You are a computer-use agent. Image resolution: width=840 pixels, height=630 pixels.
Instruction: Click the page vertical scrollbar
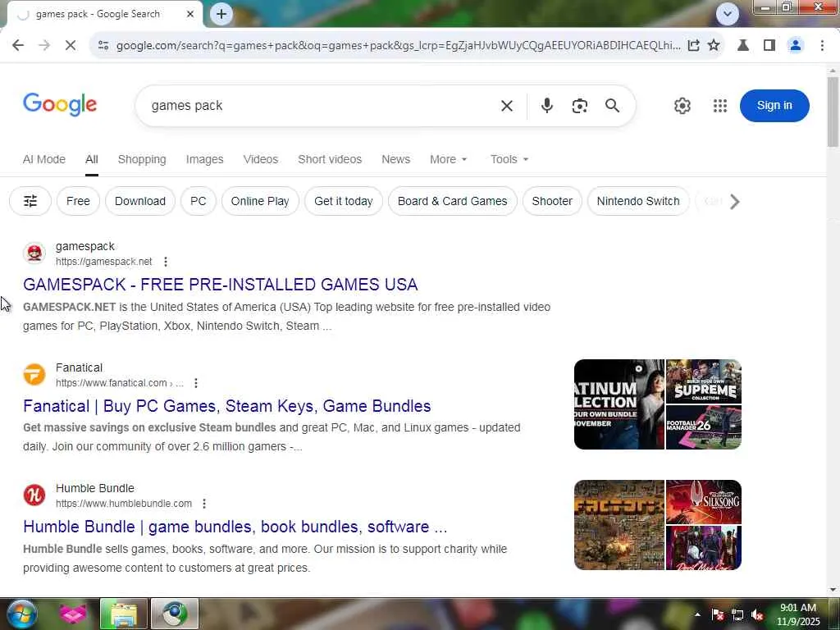click(x=833, y=112)
